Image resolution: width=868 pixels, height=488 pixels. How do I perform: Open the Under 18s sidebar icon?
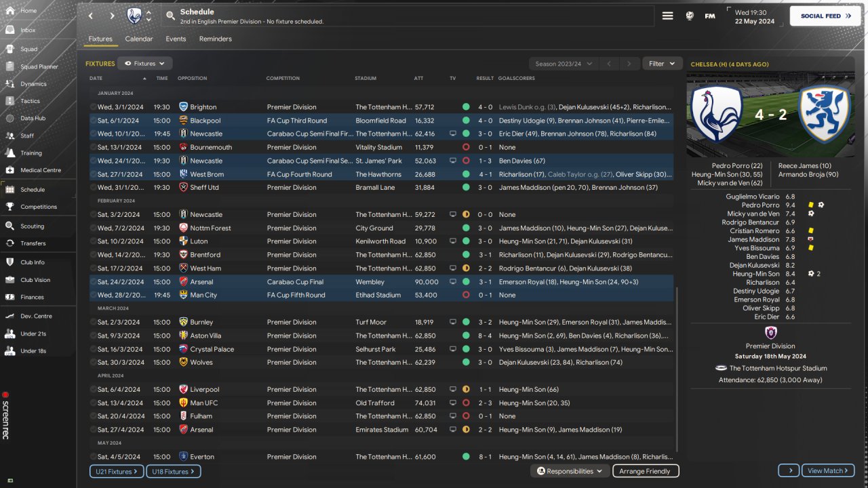(9, 351)
